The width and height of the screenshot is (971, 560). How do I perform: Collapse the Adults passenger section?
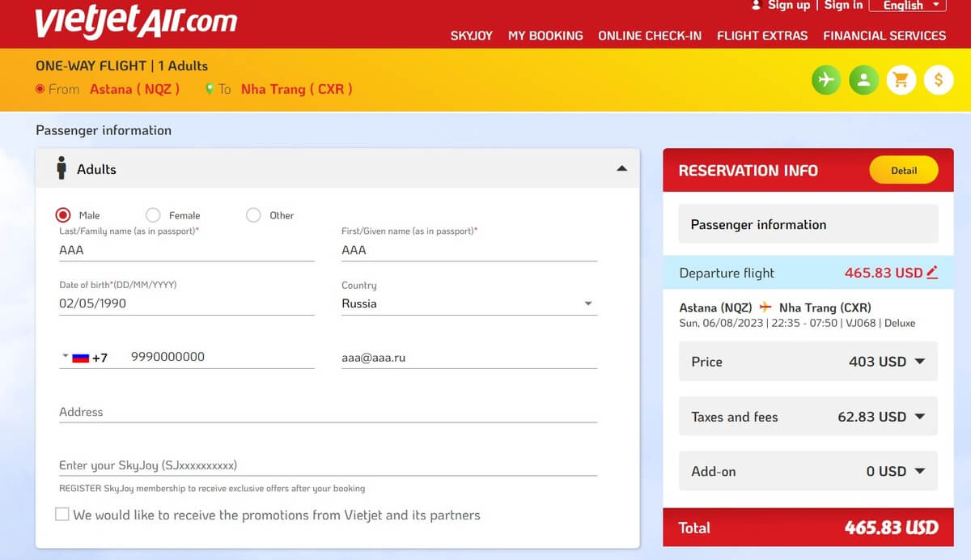pos(621,168)
